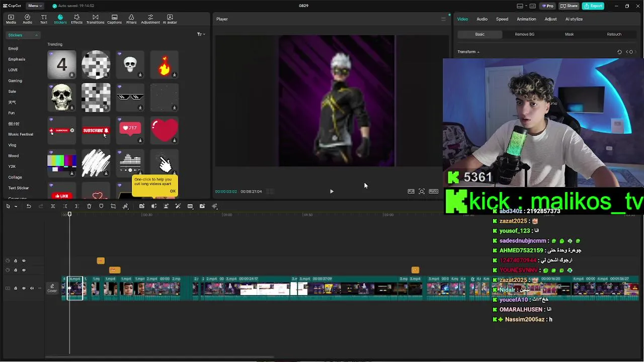644x362 pixels.
Task: Open the AI avatar panel
Action: click(170, 19)
